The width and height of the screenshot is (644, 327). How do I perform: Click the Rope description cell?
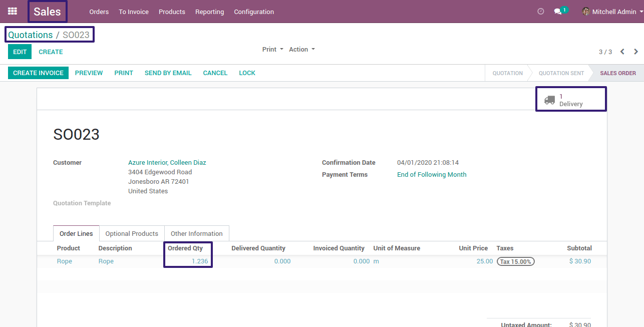(x=106, y=261)
